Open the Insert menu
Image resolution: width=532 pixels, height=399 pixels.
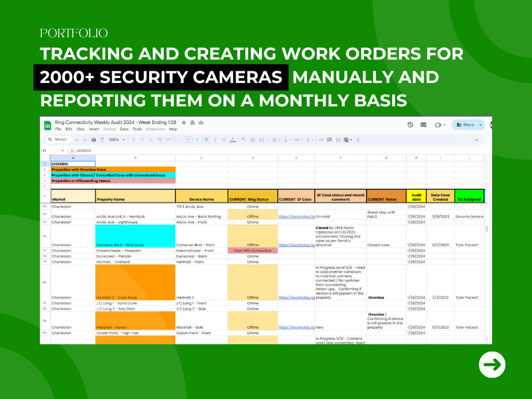point(94,129)
